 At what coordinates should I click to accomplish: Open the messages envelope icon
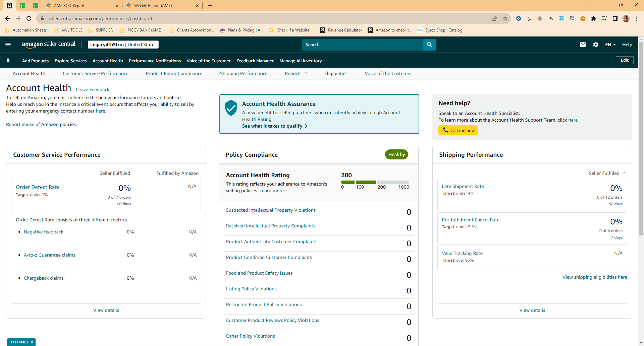pyautogui.click(x=583, y=45)
